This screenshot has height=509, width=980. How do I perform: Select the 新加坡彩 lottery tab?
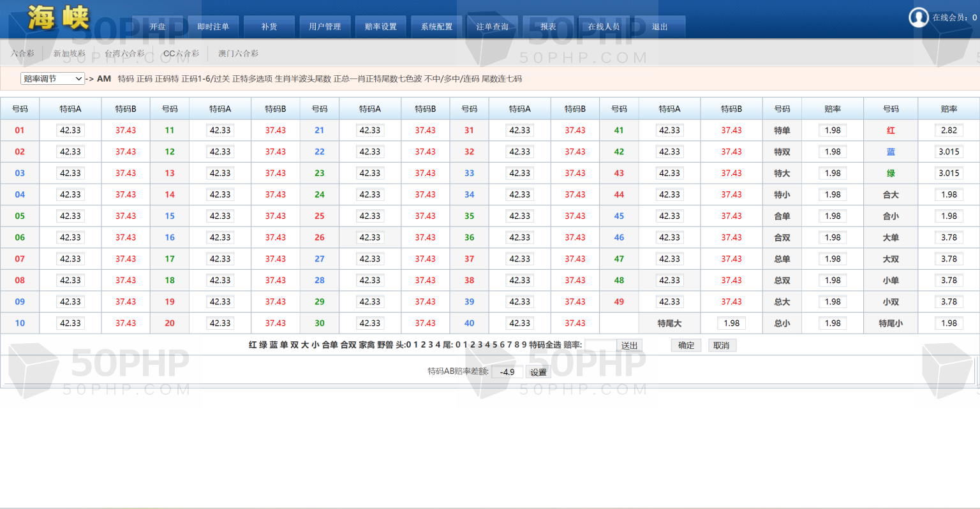(69, 54)
